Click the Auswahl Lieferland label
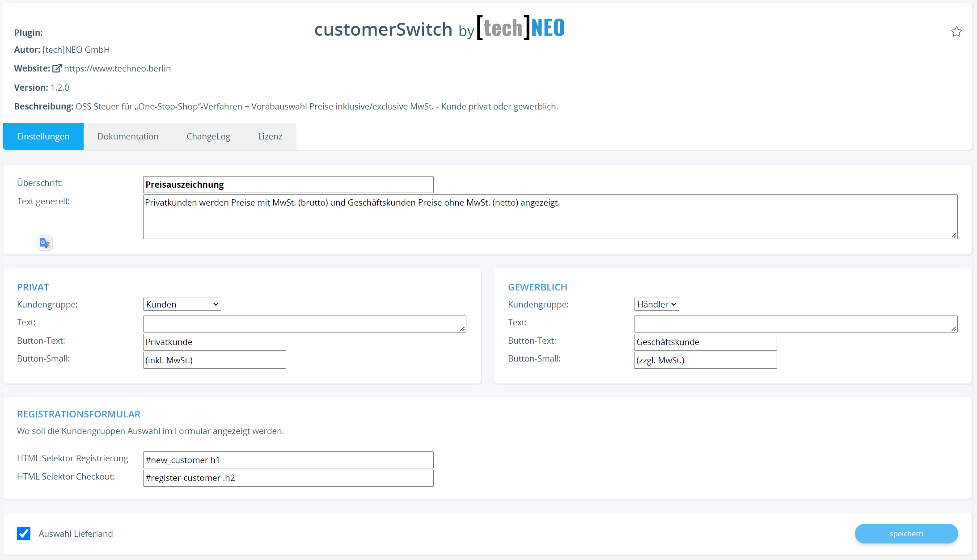This screenshot has height=560, width=977. pos(76,534)
